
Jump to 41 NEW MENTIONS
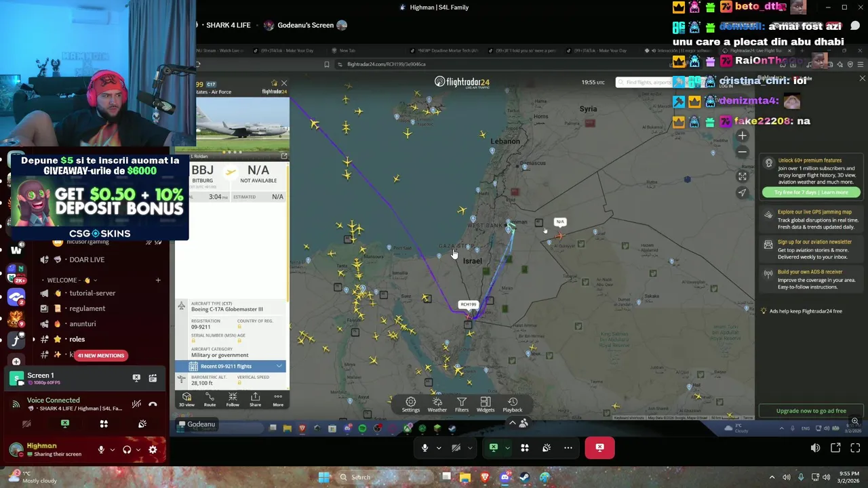pos(101,355)
